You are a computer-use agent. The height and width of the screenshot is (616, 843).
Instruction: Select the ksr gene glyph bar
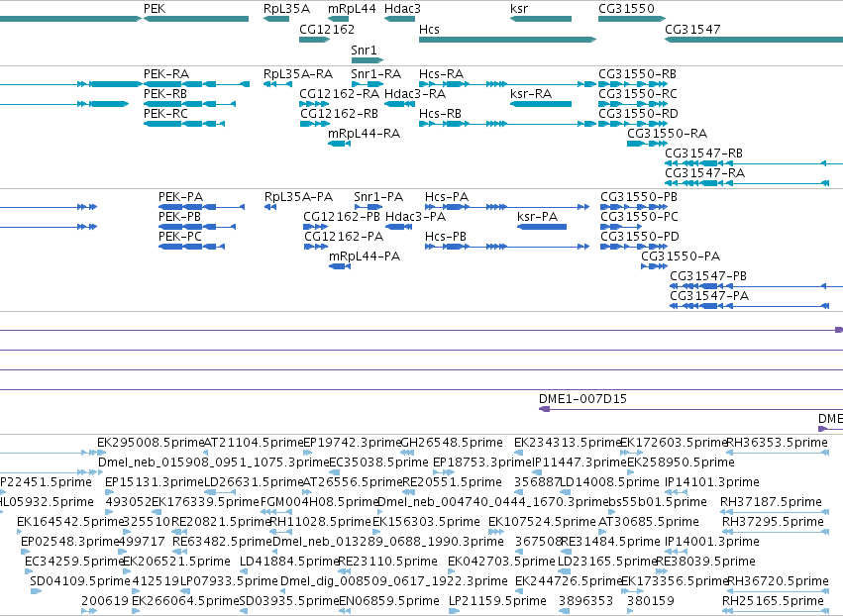[541, 19]
